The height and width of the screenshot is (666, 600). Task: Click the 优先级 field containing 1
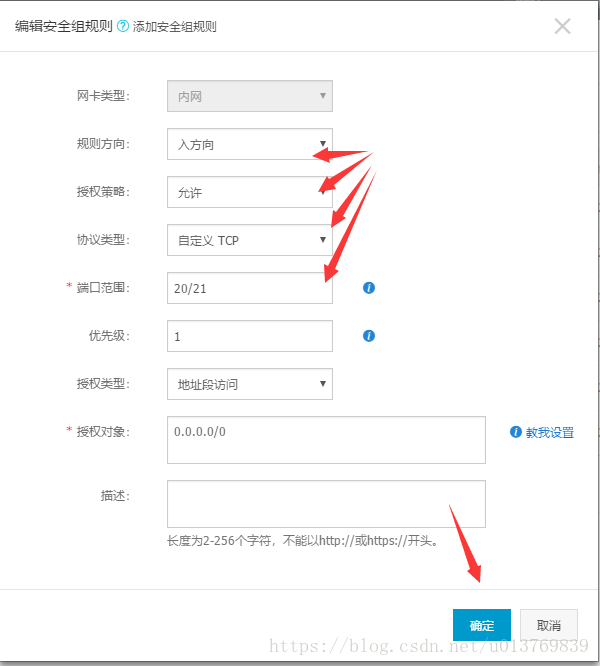[250, 336]
